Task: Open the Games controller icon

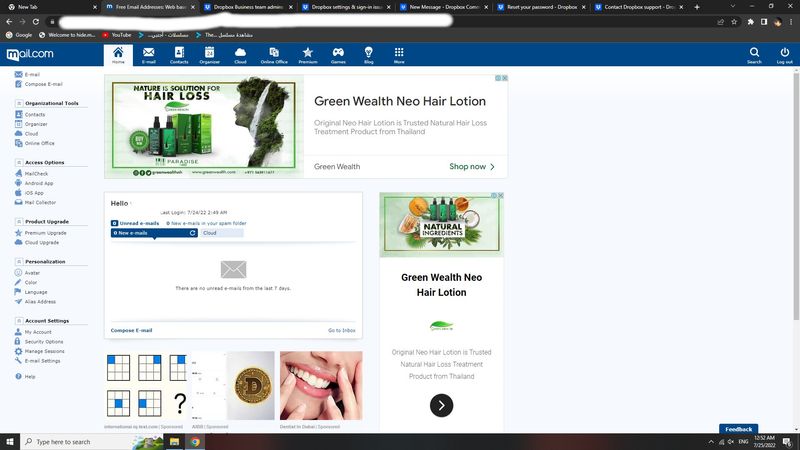Action: [x=338, y=55]
